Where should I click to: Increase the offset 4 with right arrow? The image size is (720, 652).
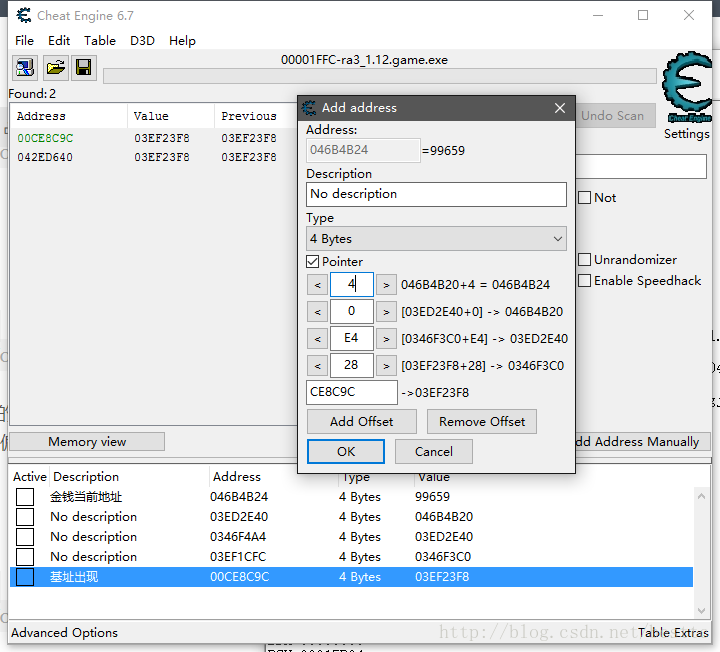point(386,285)
